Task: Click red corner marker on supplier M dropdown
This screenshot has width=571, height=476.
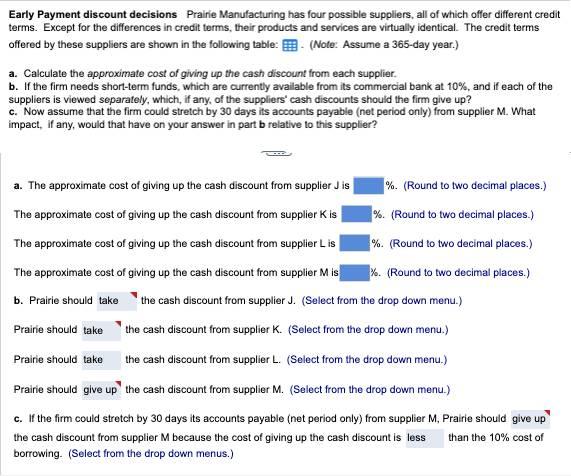Action: [118, 383]
